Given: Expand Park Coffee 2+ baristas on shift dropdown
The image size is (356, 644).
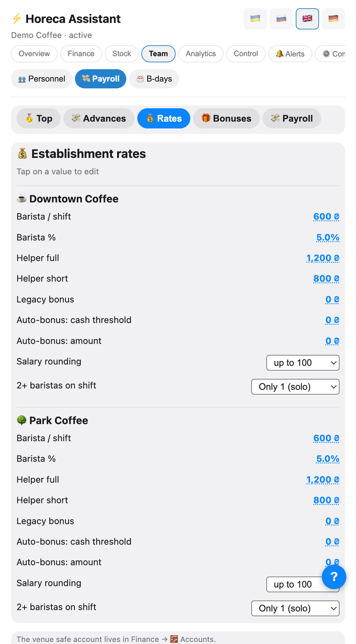Looking at the screenshot, I should point(295,608).
